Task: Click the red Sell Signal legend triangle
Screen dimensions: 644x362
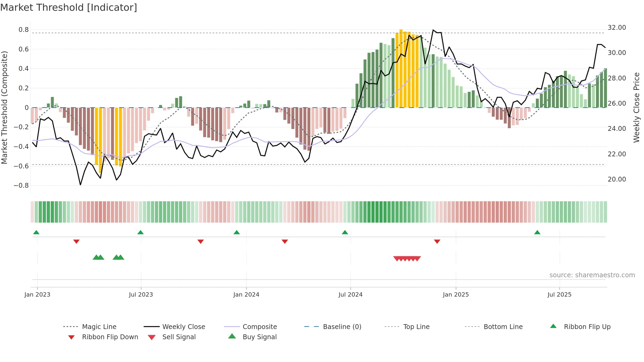Action: click(152, 337)
